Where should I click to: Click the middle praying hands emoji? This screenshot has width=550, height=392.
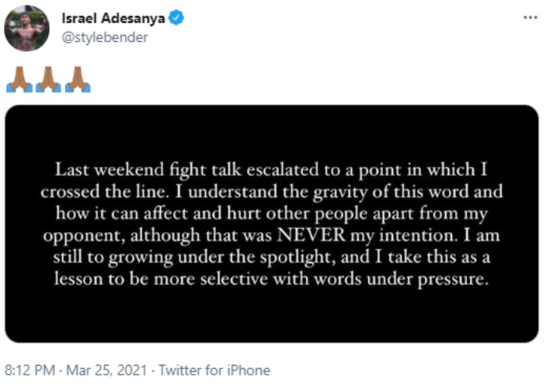pos(48,80)
